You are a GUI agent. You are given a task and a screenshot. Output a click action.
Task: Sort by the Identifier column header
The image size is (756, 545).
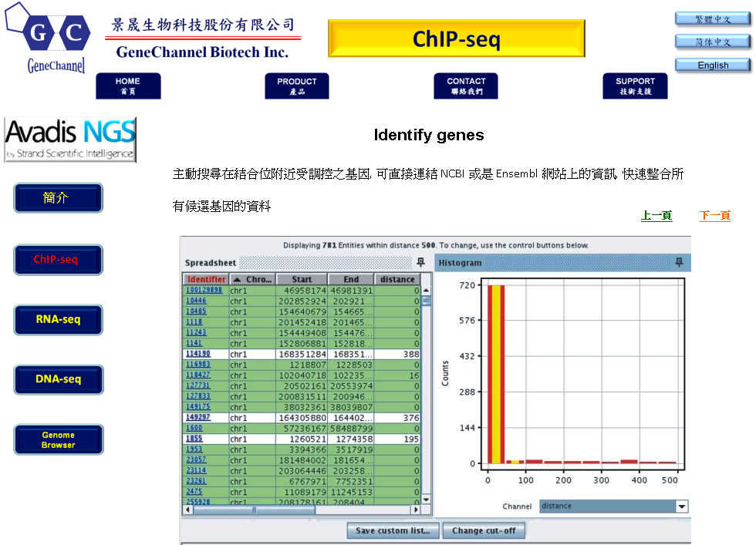pos(206,279)
